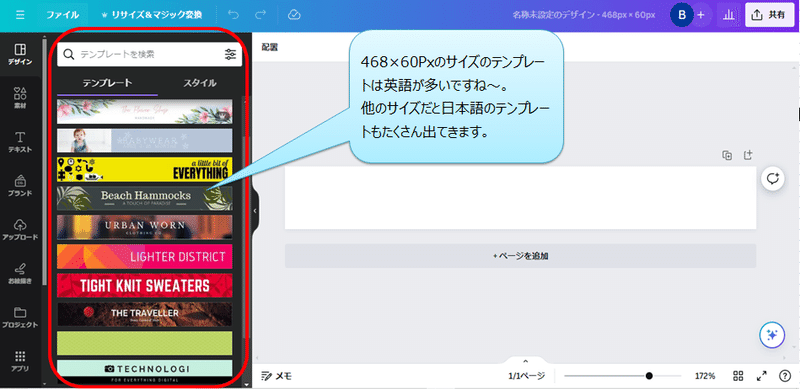Click the 配置 position button
The height and width of the screenshot is (389, 800).
(x=269, y=46)
